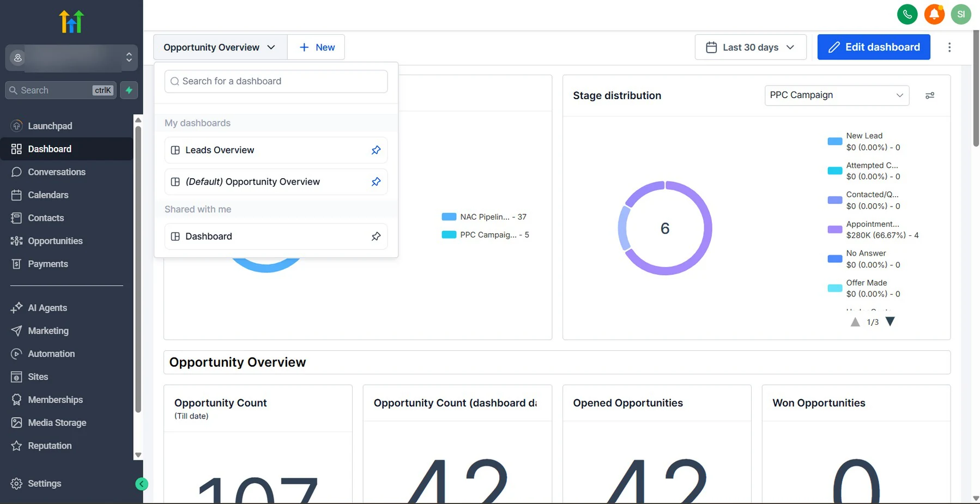Open the Opportunity Overview dashboard dropdown

click(220, 47)
